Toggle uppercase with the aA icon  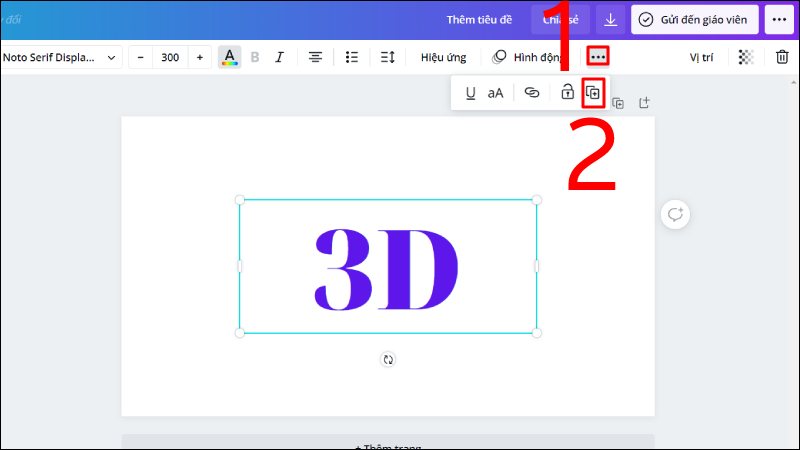(x=495, y=93)
